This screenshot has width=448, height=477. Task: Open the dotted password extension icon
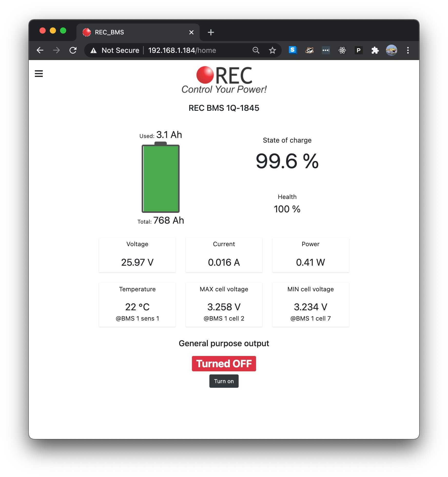326,50
